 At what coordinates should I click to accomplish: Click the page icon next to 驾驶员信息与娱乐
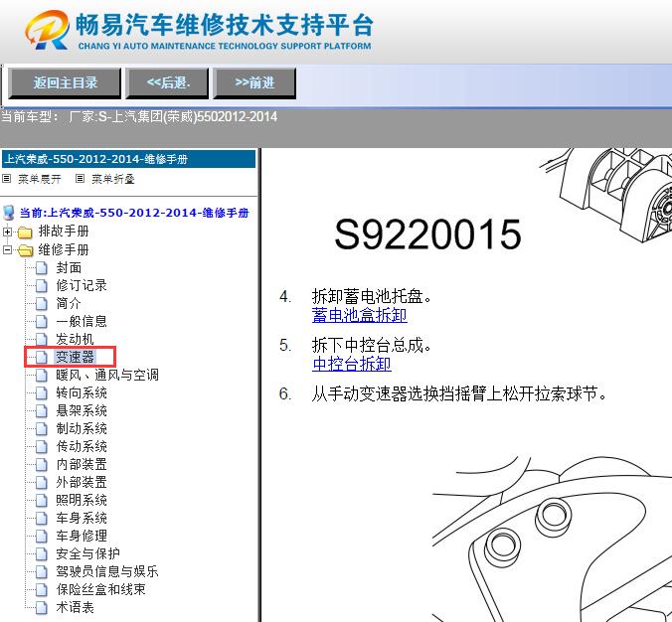[x=41, y=572]
